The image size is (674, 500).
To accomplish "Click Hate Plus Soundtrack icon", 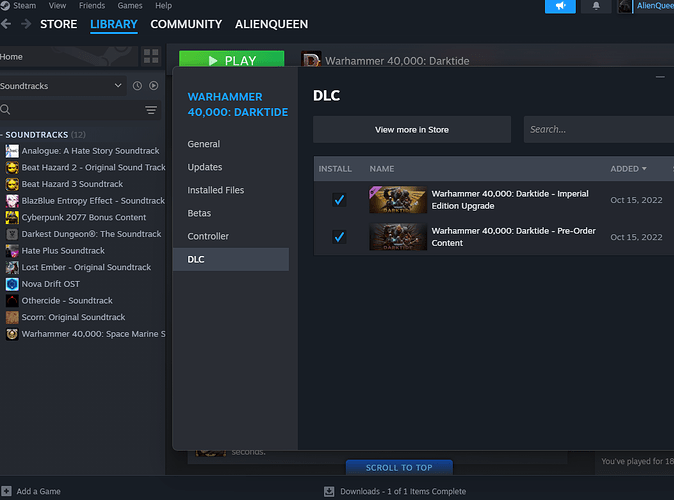I will point(12,251).
